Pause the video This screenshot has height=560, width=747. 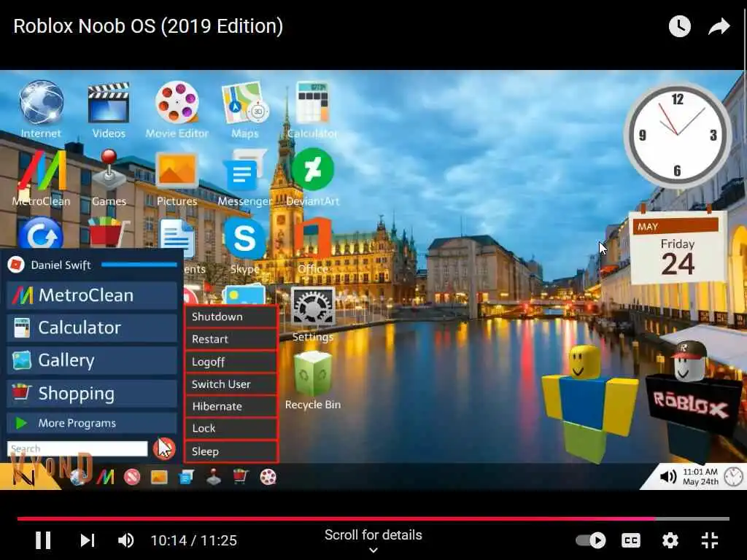click(43, 540)
